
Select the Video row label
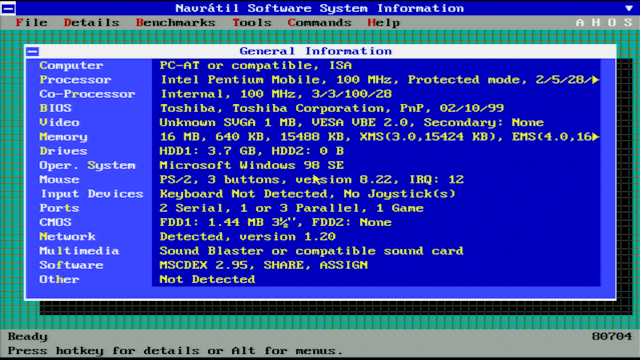coord(59,122)
